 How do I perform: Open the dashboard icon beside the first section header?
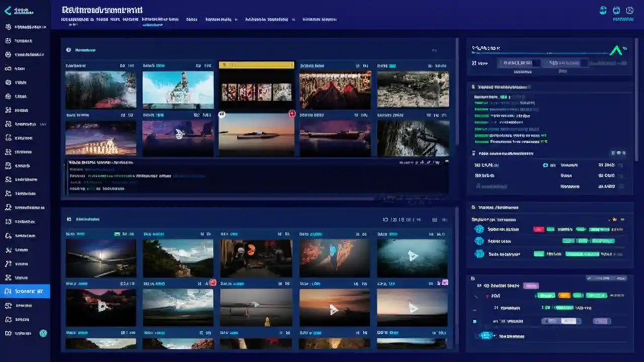click(68, 50)
